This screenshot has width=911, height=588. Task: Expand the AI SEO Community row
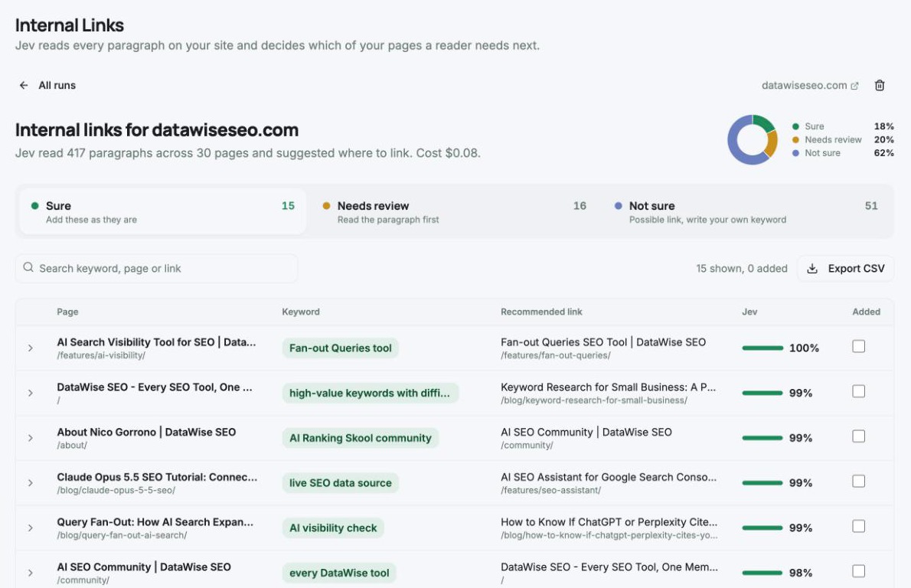30,573
